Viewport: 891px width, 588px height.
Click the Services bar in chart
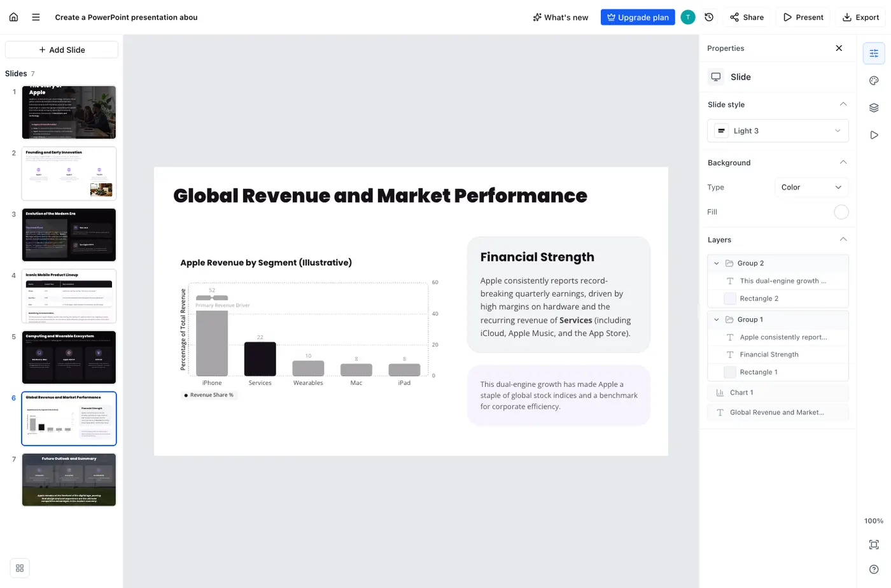pos(260,360)
